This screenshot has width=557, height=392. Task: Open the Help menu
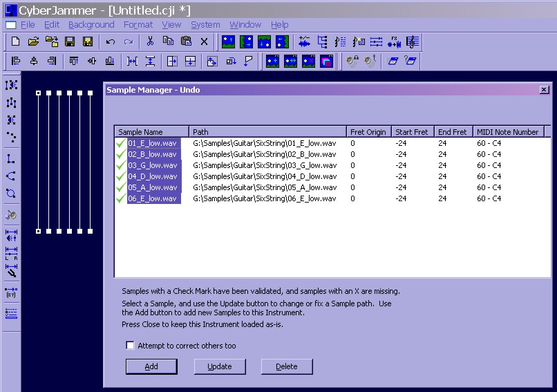[x=280, y=24]
